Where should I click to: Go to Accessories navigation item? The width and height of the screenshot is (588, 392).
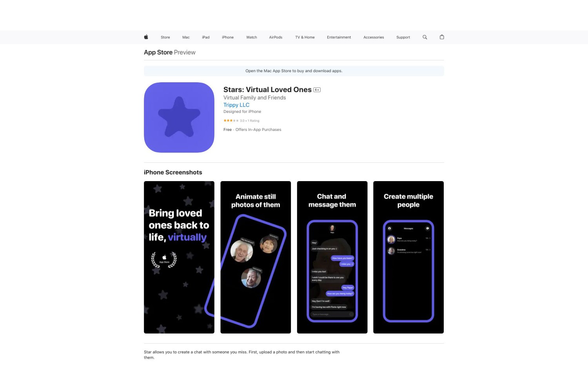[x=374, y=37]
